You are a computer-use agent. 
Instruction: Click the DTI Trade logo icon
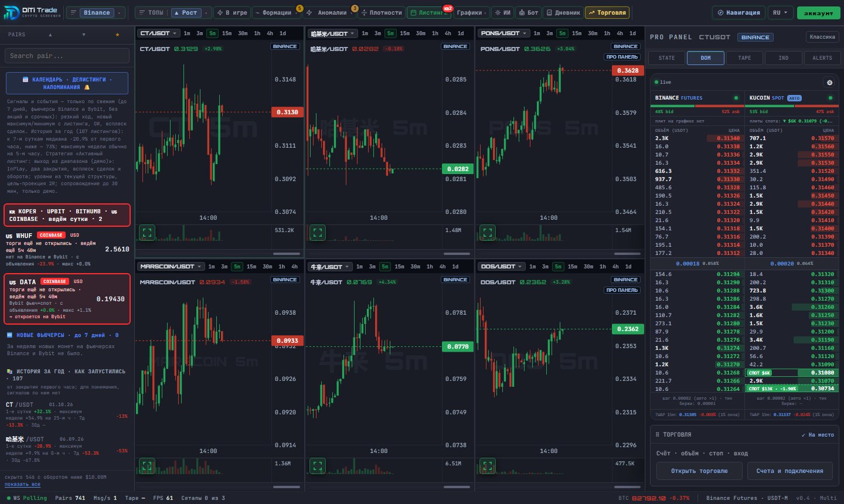coord(11,12)
